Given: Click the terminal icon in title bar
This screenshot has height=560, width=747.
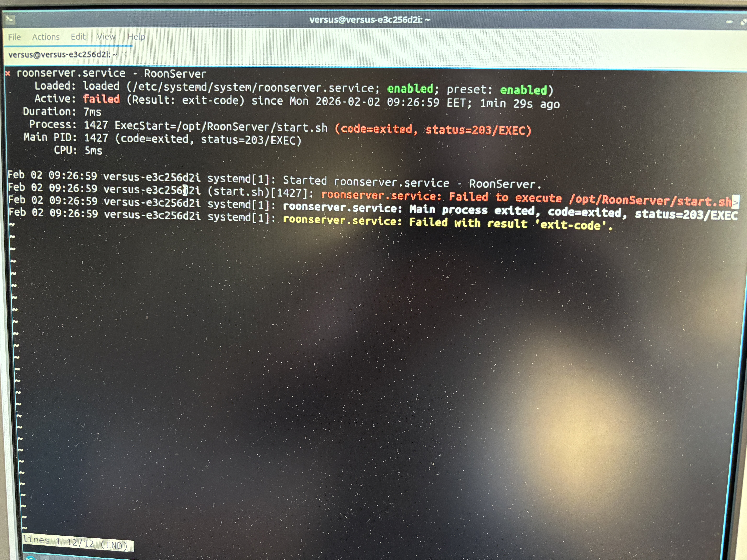Looking at the screenshot, I should (x=10, y=20).
